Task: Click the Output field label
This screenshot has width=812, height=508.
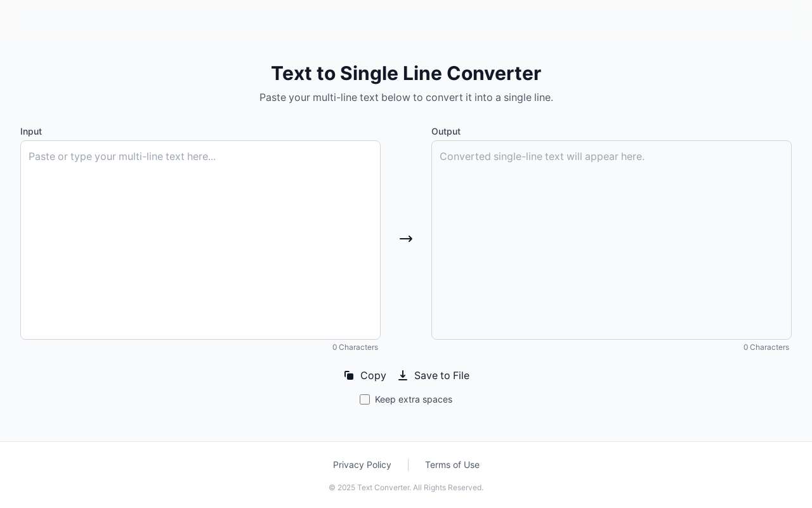Action: click(x=446, y=131)
